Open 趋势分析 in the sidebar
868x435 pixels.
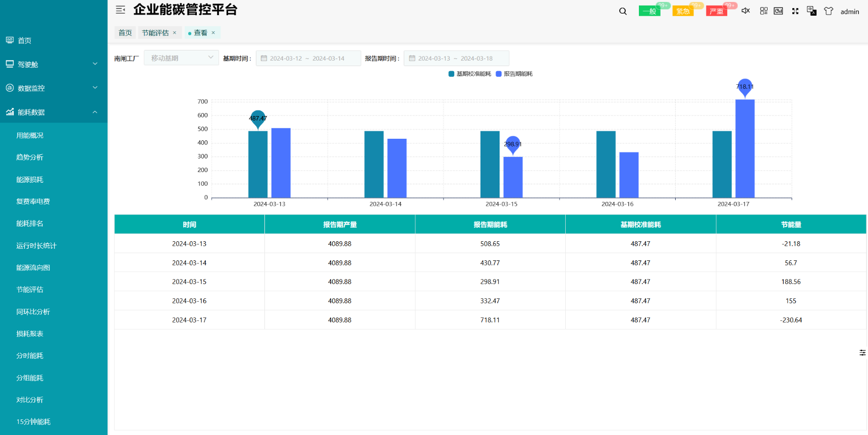tap(30, 157)
